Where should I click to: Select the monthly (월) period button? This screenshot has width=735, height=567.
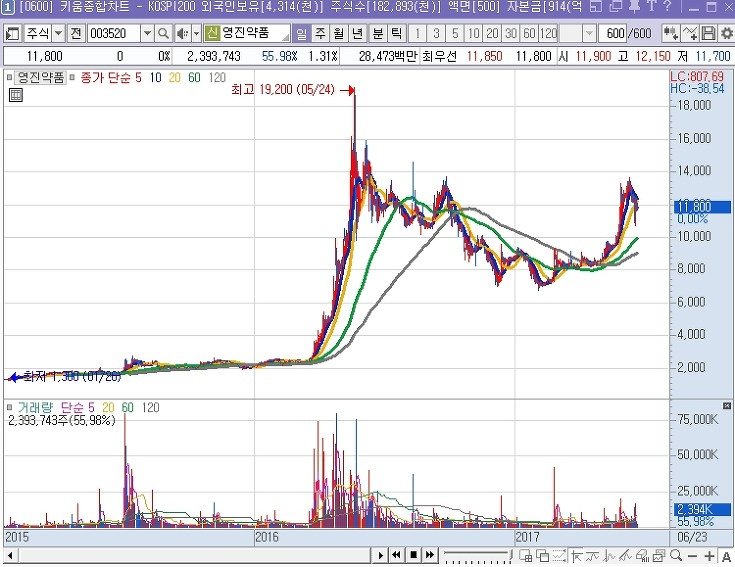(338, 33)
